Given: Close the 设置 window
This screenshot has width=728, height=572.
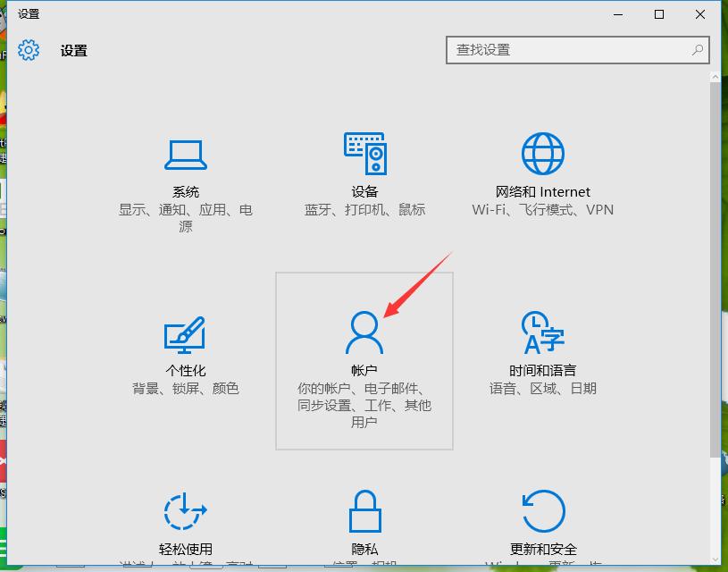Looking at the screenshot, I should tap(700, 14).
